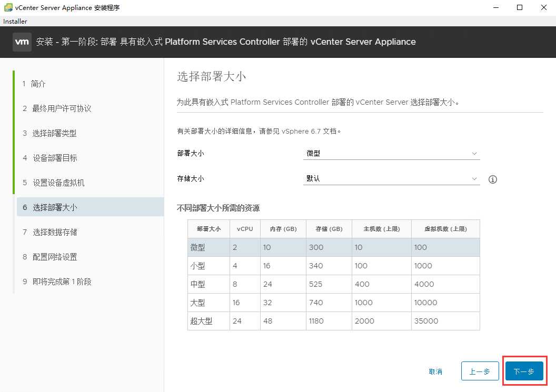This screenshot has width=556, height=392.
Task: Open the 存储大小 dropdown showing 默认
Action: tap(391, 178)
